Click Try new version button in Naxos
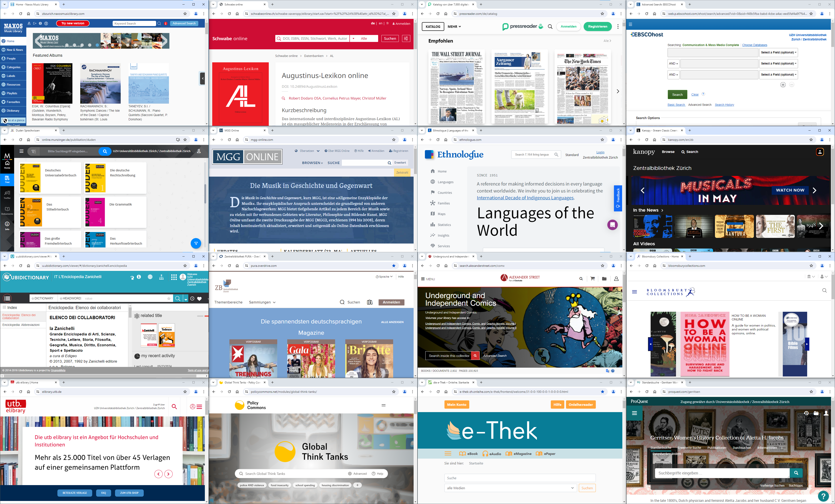This screenshot has width=835, height=504. 73,23
